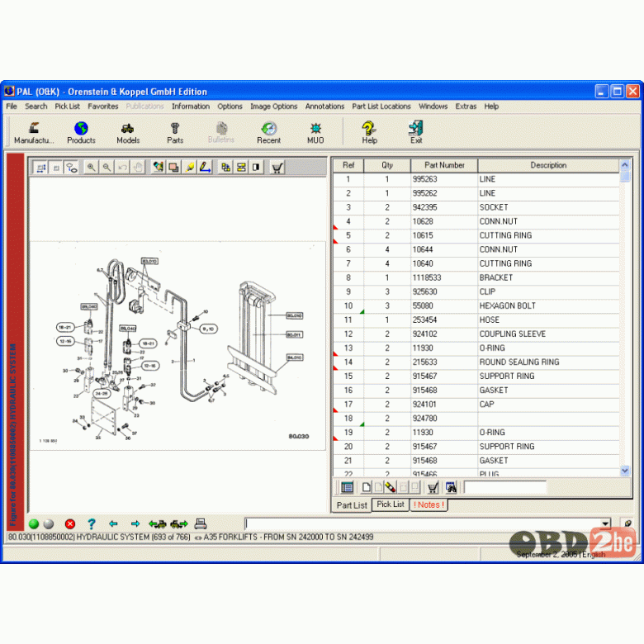Image resolution: width=644 pixels, height=644 pixels.
Task: Click the add-to-cart icon under parts list
Action: [x=433, y=487]
